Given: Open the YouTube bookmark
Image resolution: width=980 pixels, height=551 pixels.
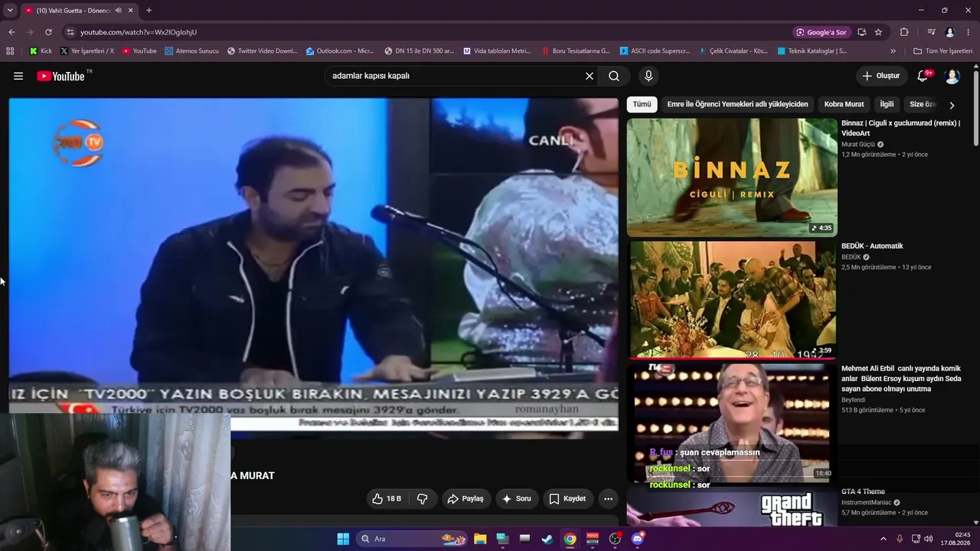Looking at the screenshot, I should pyautogui.click(x=139, y=51).
